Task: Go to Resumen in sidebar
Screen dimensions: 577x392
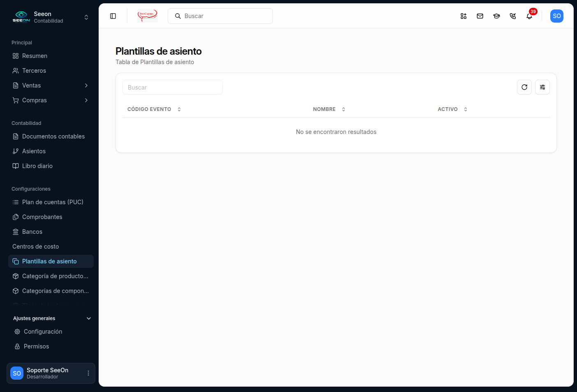Action: click(51, 56)
